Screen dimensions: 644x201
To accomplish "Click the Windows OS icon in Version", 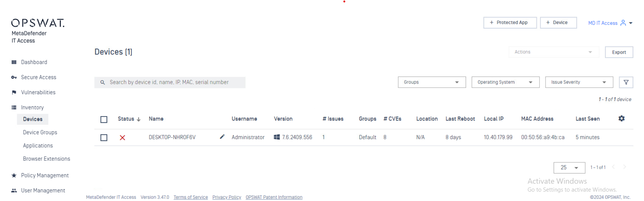I will point(277,137).
